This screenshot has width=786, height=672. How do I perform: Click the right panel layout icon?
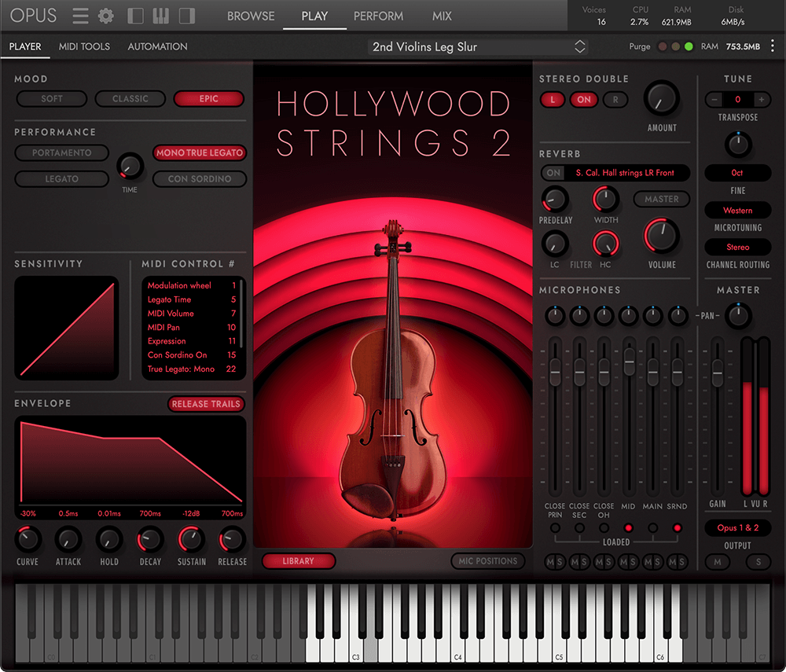(x=186, y=15)
